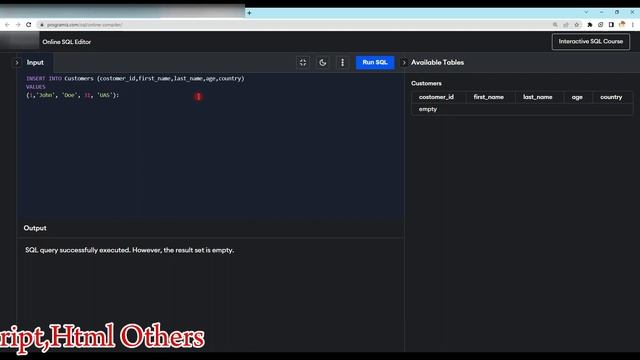Screen dimensions: 640x360
Task: Click the successful execution output message
Action: [x=129, y=250]
